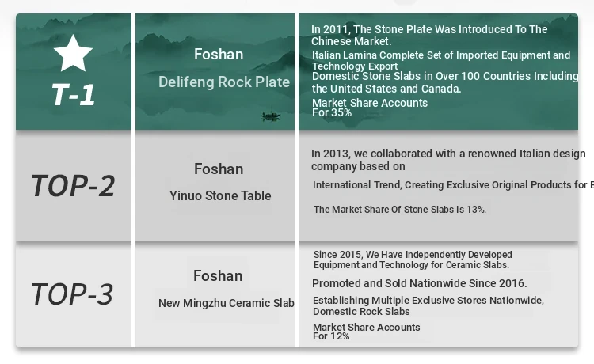Screen dimensions: 594x364
Task: Click the small boat icon in the banner
Action: pyautogui.click(x=271, y=117)
